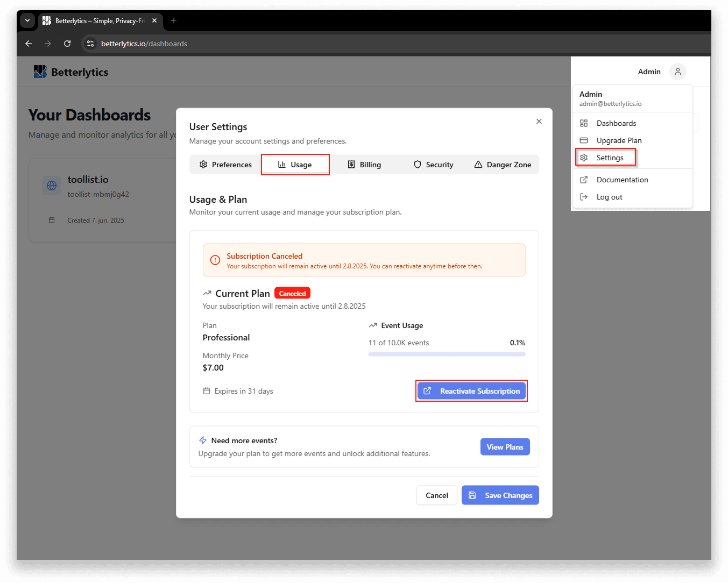This screenshot has width=728, height=583.
Task: Reload the page with browser refresh
Action: click(67, 44)
